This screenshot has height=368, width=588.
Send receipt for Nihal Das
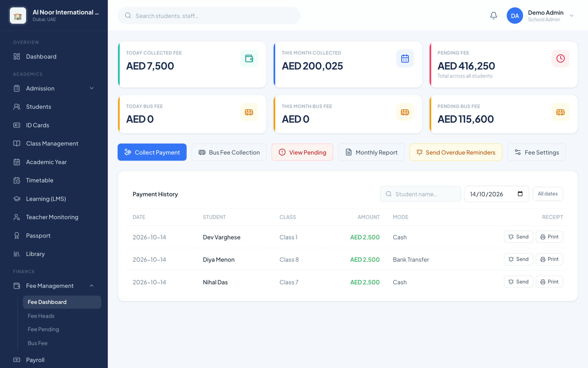click(x=518, y=282)
